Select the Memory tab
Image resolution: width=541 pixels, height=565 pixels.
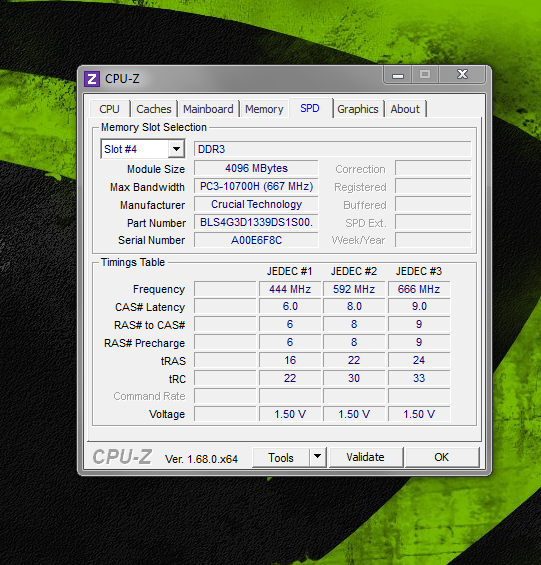point(264,109)
